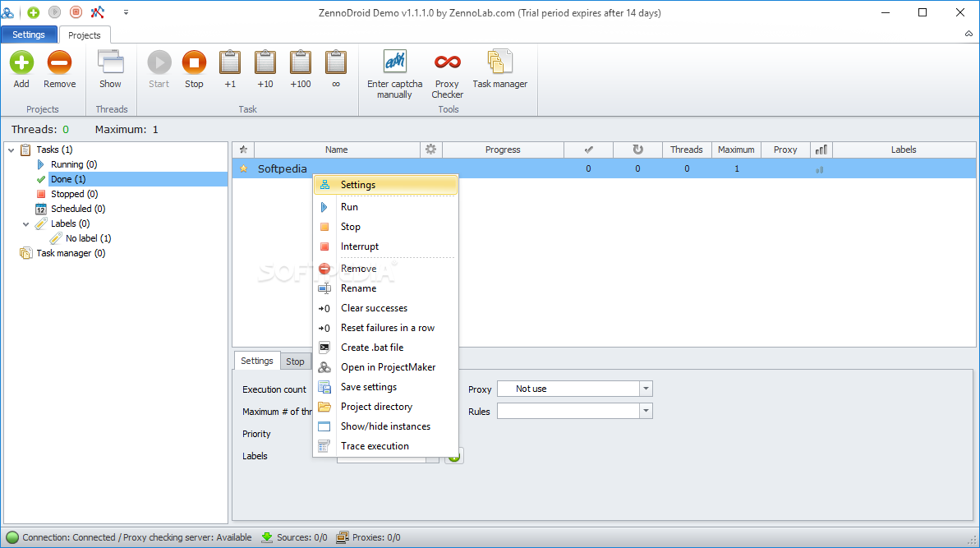Switch to the Projects ribbon tab
This screenshot has height=548, width=980.
(85, 35)
